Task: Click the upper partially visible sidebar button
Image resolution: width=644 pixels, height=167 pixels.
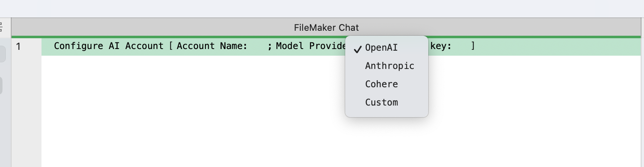Action: pos(2,54)
